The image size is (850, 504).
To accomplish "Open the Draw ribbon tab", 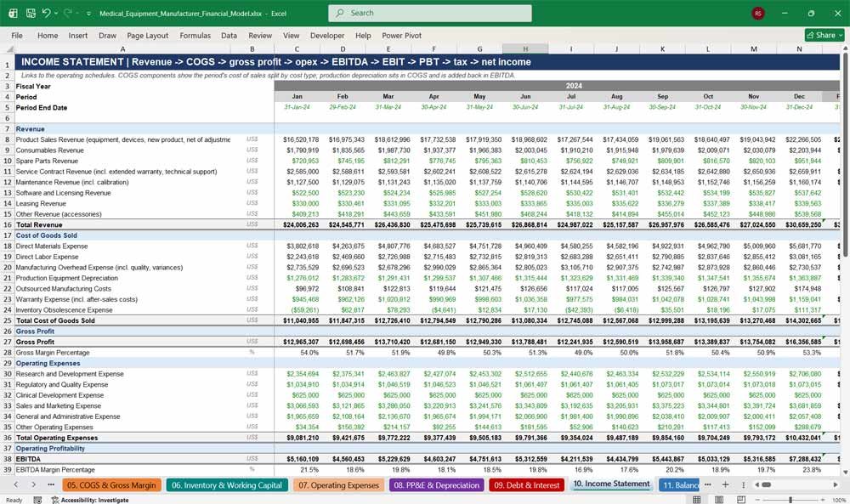I will [107, 35].
